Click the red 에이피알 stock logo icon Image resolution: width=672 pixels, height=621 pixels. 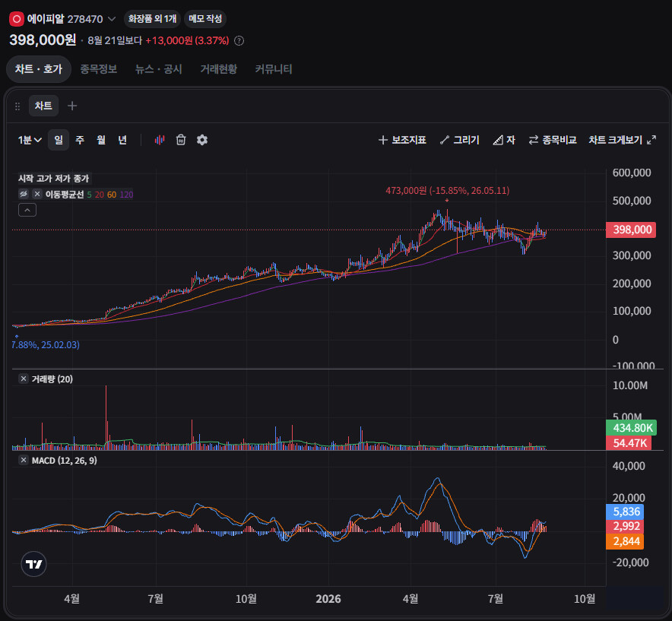16,19
